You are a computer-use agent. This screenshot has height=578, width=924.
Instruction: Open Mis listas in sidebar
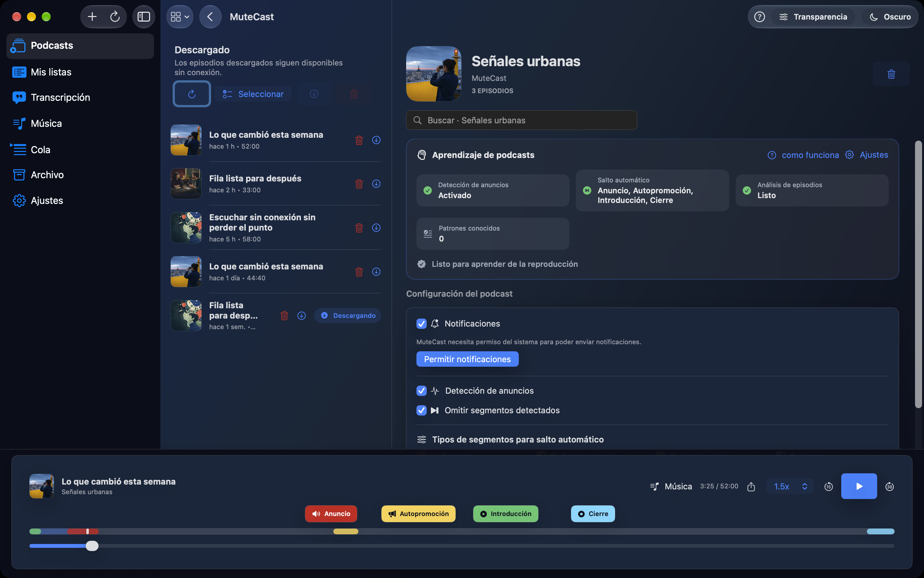click(x=80, y=72)
